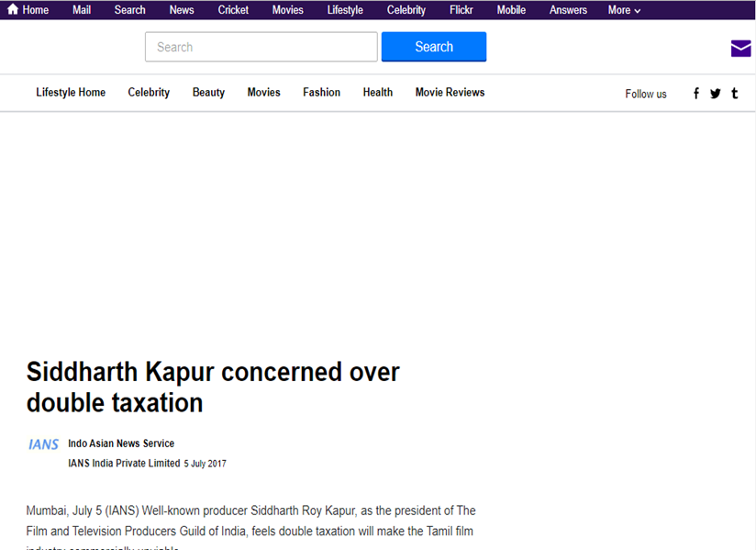Focus the Search input field
Viewport: 756px width, 550px height.
pyautogui.click(x=261, y=47)
